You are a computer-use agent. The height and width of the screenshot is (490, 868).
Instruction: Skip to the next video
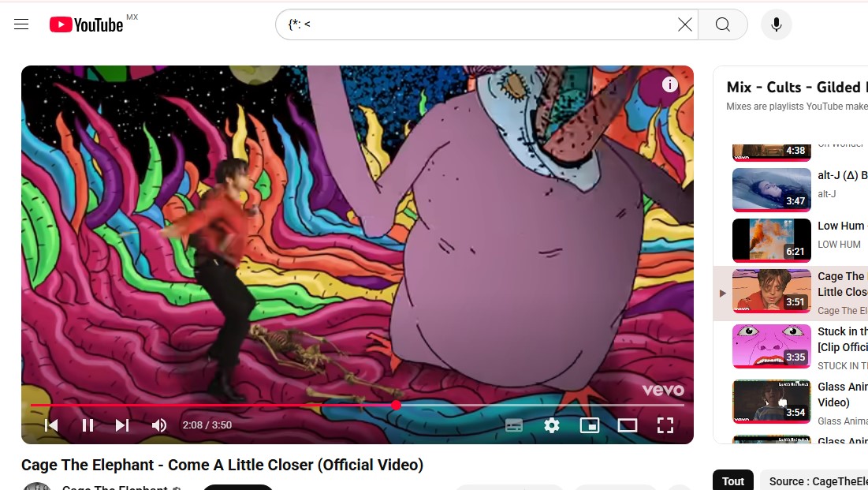(x=122, y=425)
